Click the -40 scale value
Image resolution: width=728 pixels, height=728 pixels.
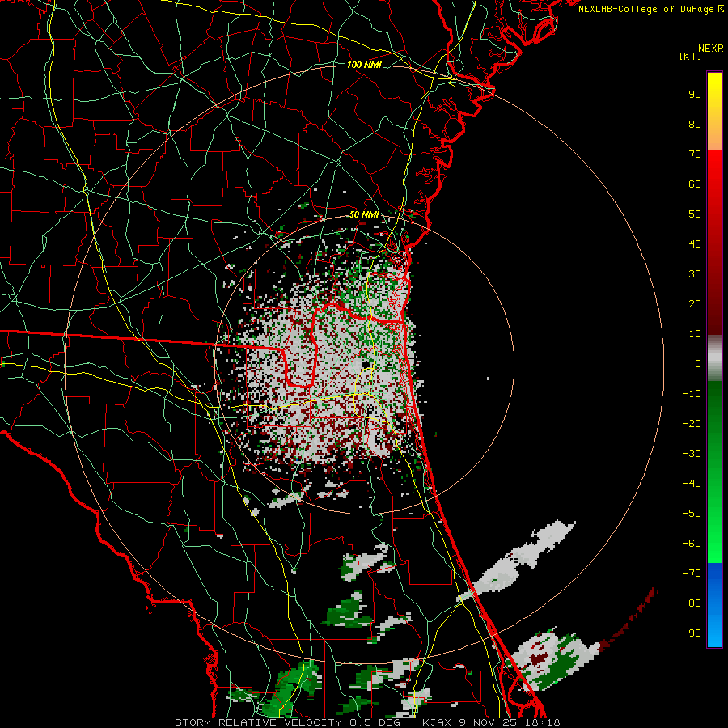tap(692, 484)
